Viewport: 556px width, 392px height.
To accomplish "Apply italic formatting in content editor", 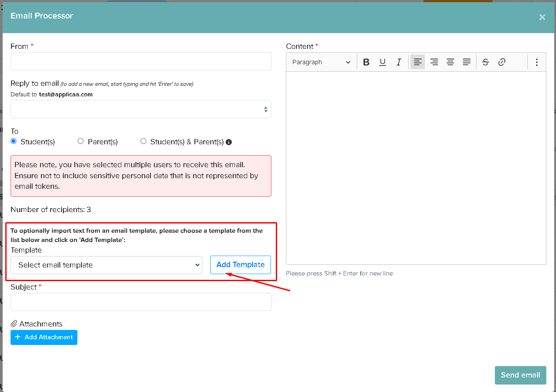I will coord(399,62).
